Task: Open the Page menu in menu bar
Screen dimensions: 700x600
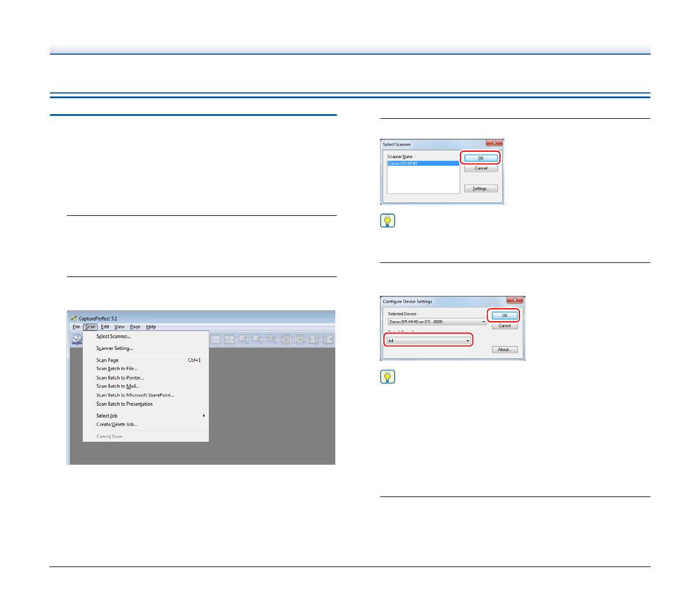Action: point(135,327)
